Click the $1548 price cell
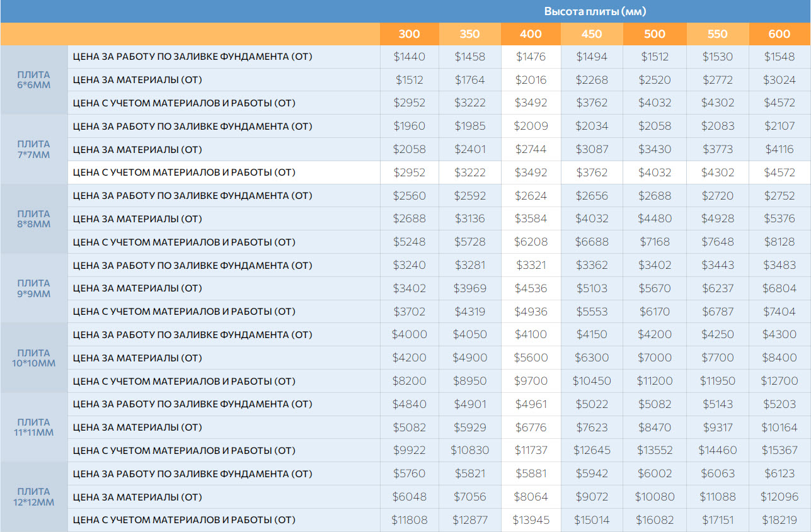Viewport: 811px width, 532px height. coord(779,57)
